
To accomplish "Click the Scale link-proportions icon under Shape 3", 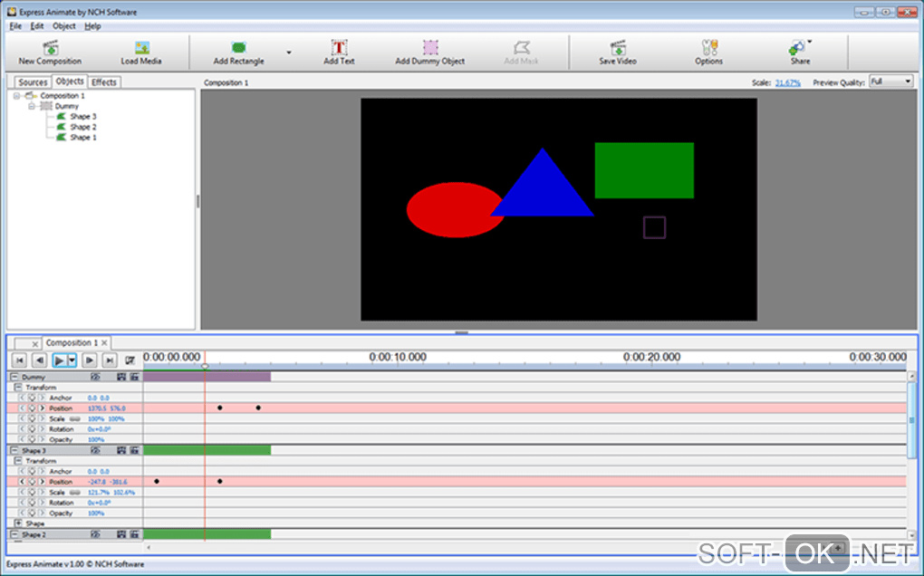I will pyautogui.click(x=75, y=493).
